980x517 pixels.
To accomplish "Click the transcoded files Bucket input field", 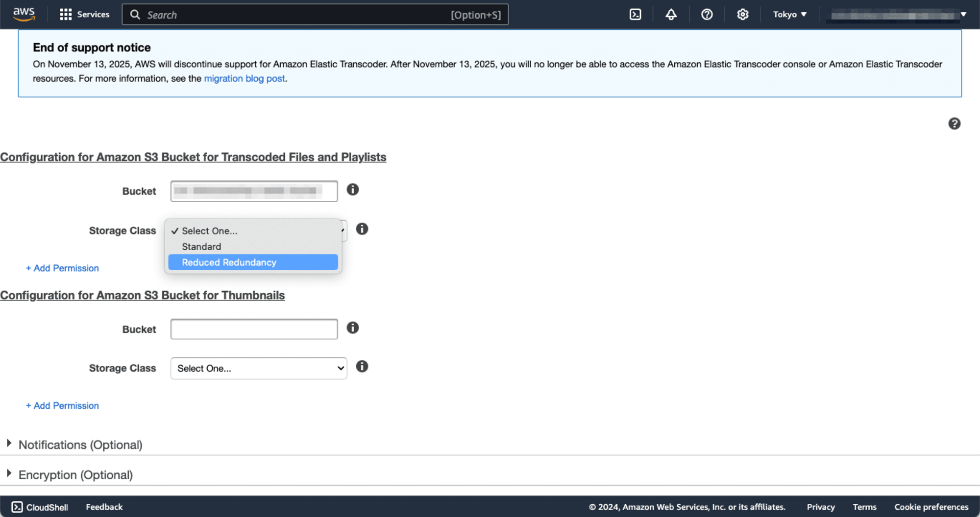I will coord(254,191).
